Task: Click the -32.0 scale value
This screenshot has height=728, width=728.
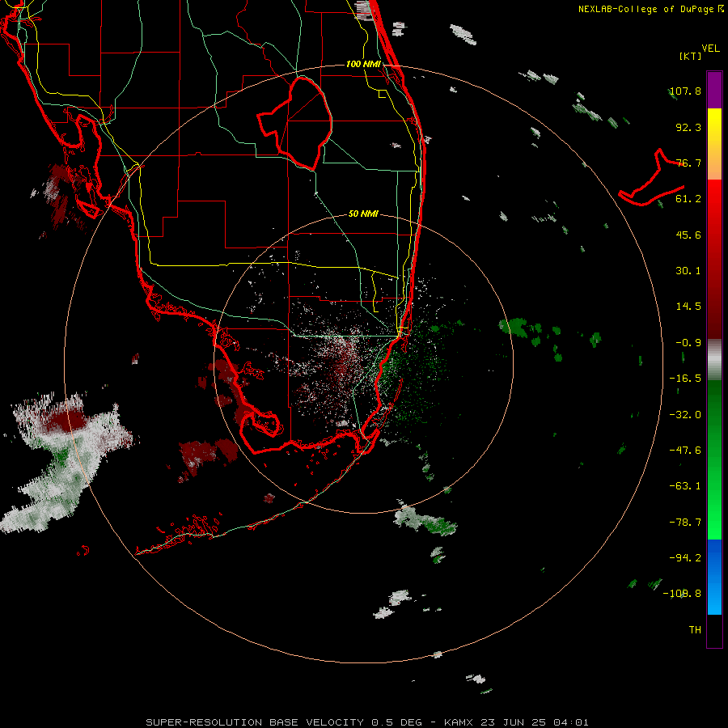Action: click(685, 415)
